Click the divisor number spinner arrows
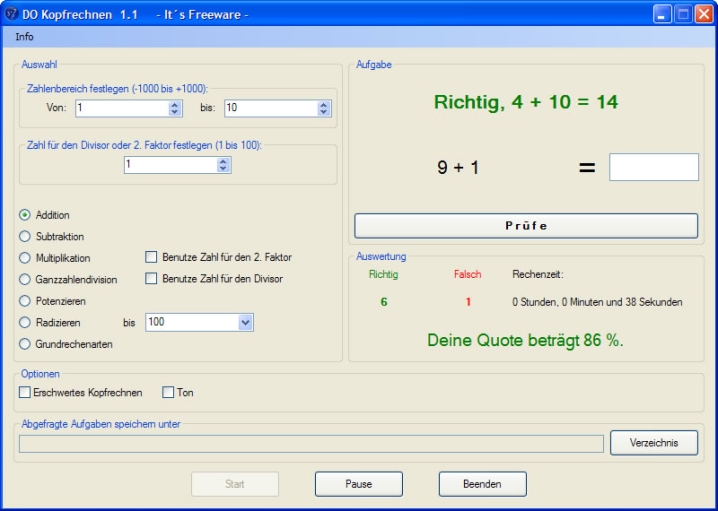The image size is (718, 511). click(224, 165)
